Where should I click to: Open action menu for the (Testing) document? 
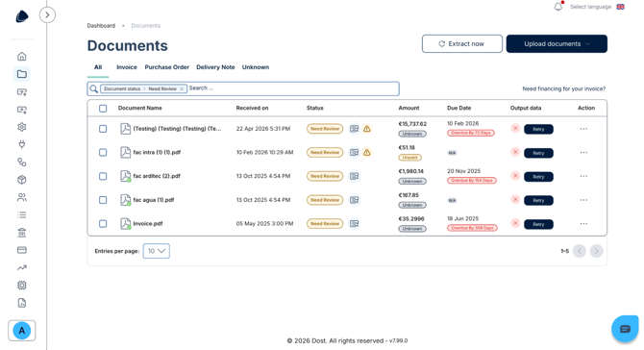tap(583, 129)
